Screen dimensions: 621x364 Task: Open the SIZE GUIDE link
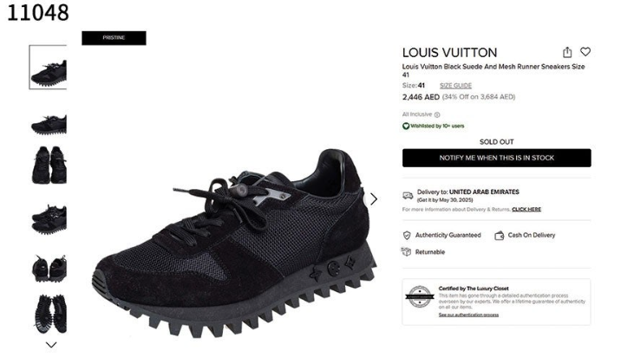click(455, 86)
